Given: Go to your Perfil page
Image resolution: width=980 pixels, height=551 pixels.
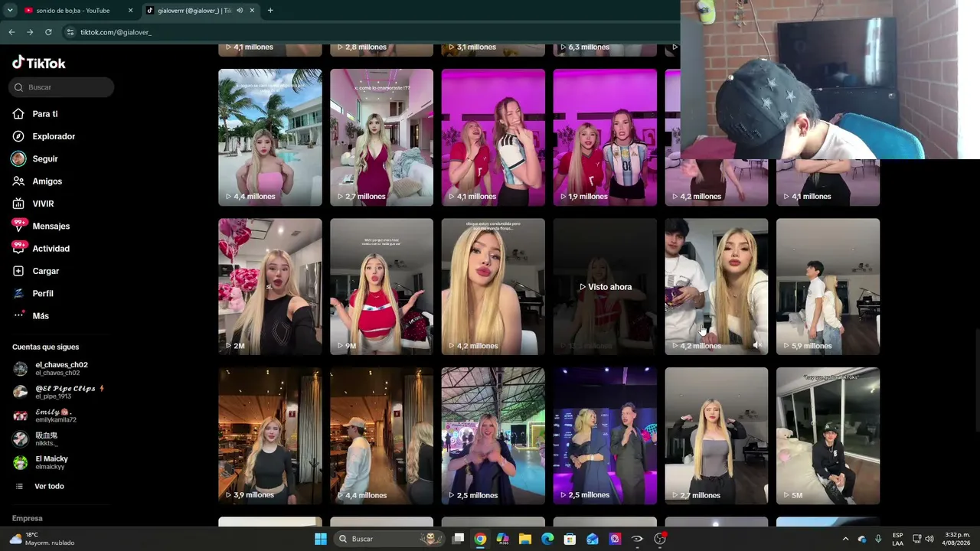Looking at the screenshot, I should (34, 293).
